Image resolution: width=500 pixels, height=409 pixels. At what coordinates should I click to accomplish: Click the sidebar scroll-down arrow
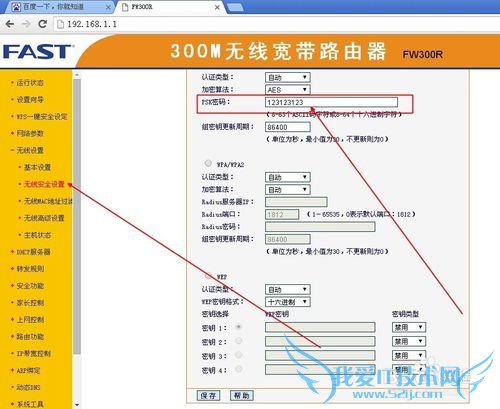point(77,405)
